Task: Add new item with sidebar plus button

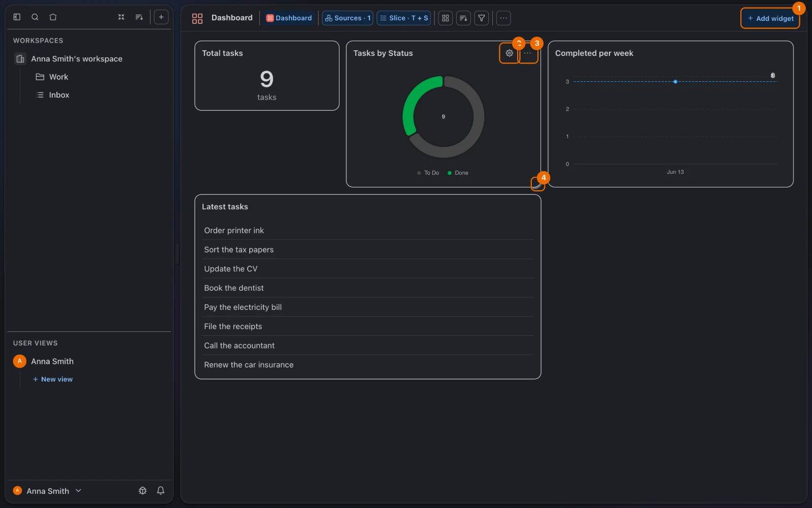Action: [x=161, y=17]
